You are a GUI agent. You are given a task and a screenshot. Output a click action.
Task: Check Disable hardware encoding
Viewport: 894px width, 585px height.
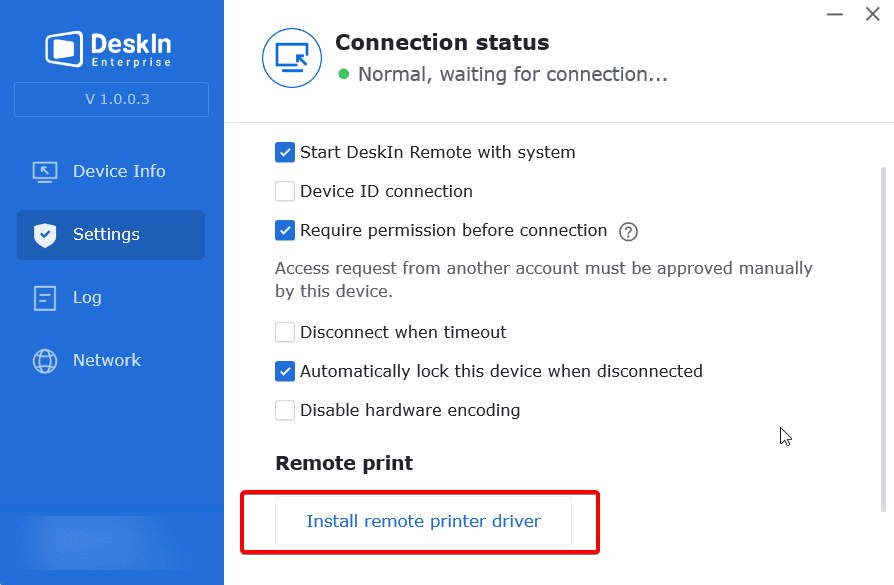click(285, 410)
